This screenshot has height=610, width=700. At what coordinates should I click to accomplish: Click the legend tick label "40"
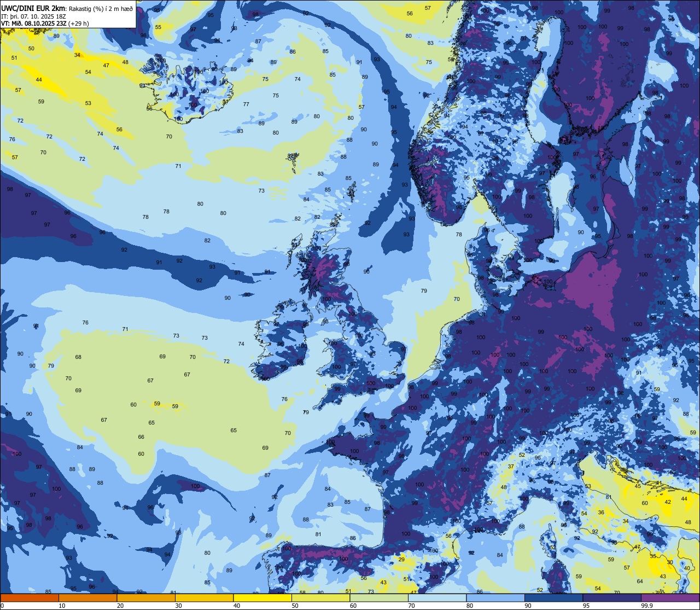tap(237, 606)
